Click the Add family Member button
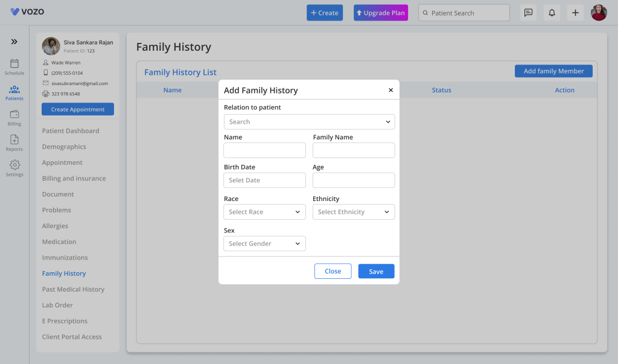The height and width of the screenshot is (364, 618). click(x=553, y=71)
